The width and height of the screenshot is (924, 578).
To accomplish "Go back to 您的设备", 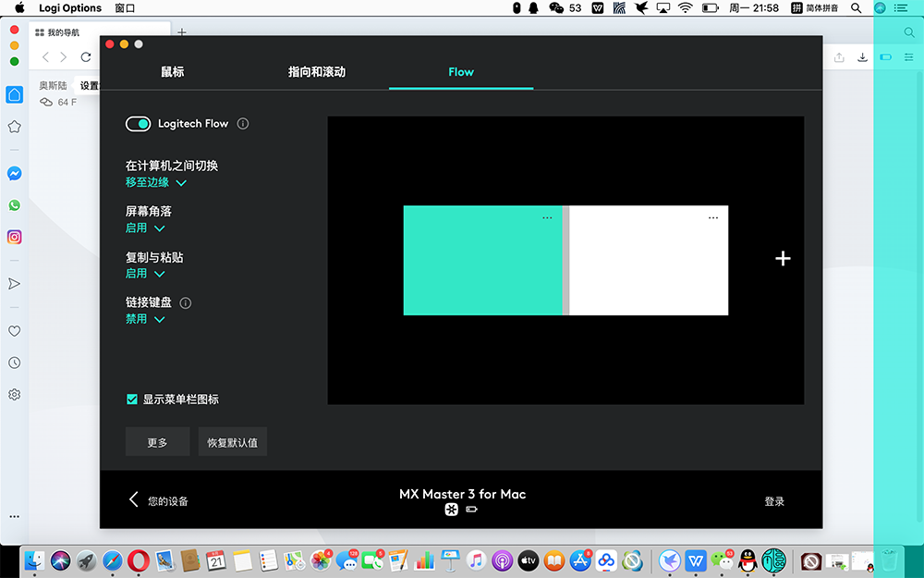I will pos(159,500).
